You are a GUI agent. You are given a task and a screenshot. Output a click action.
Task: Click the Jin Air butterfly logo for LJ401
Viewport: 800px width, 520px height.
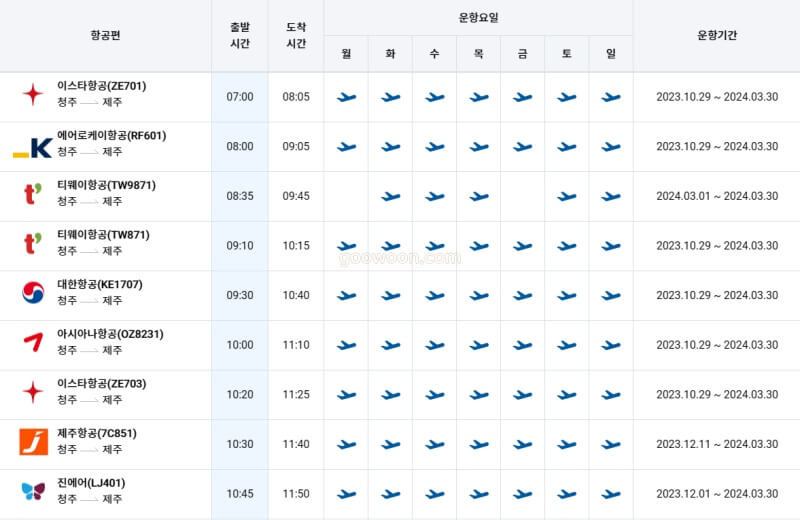[x=33, y=491]
